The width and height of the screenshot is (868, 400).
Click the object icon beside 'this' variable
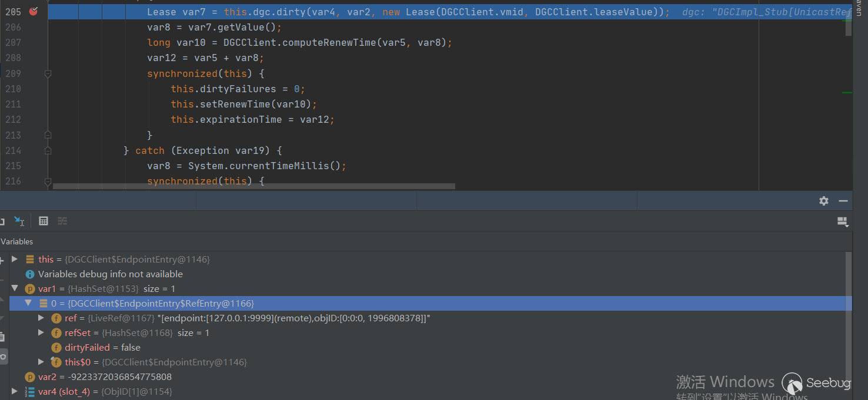tap(29, 259)
